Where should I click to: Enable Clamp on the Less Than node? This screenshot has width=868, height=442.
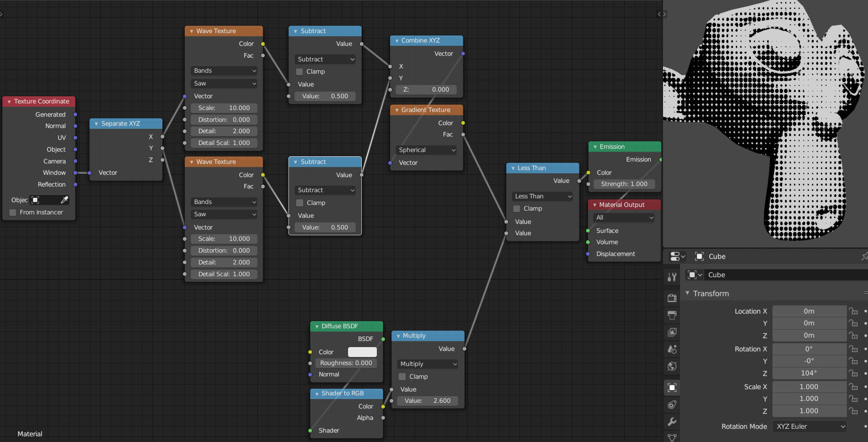pyautogui.click(x=517, y=209)
